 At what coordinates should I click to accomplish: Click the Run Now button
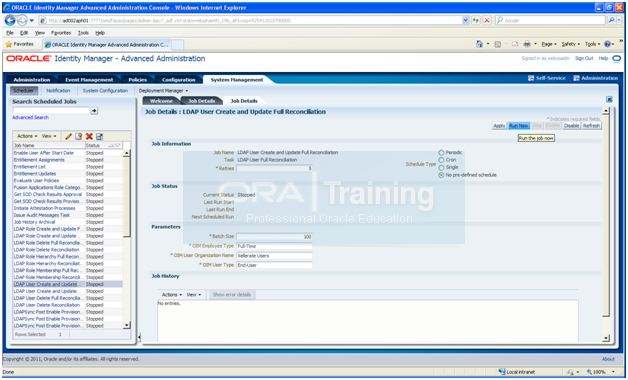(x=519, y=126)
